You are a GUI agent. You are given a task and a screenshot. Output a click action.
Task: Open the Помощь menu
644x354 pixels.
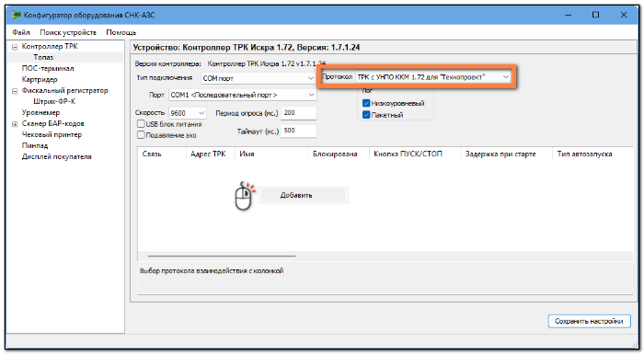pyautogui.click(x=121, y=32)
